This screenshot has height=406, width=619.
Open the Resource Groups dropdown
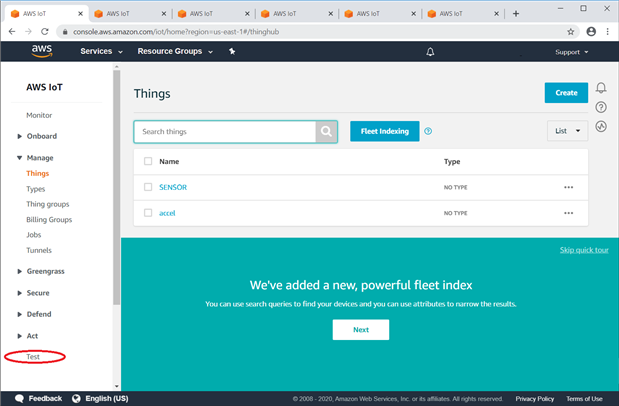tap(175, 51)
